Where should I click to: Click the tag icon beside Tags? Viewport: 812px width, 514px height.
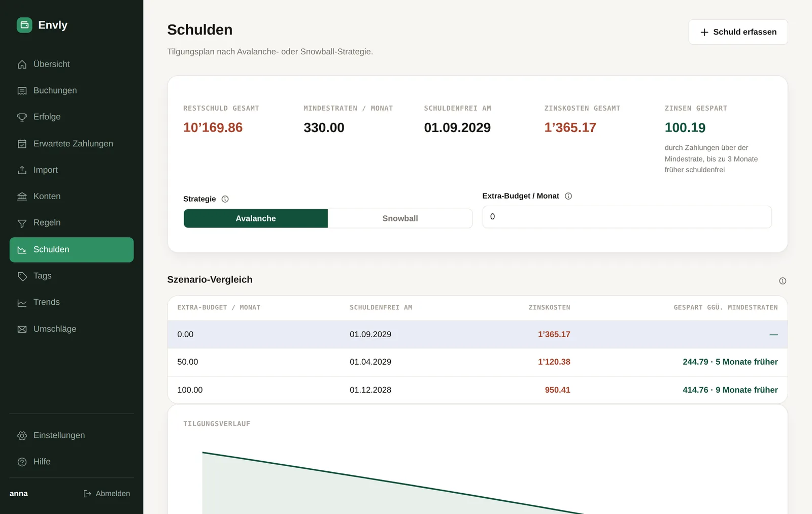pos(22,276)
